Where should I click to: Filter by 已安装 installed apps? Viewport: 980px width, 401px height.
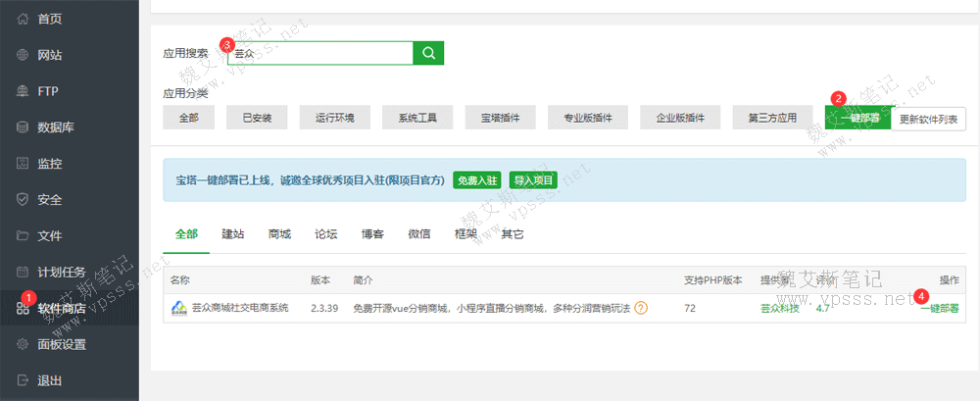[257, 119]
